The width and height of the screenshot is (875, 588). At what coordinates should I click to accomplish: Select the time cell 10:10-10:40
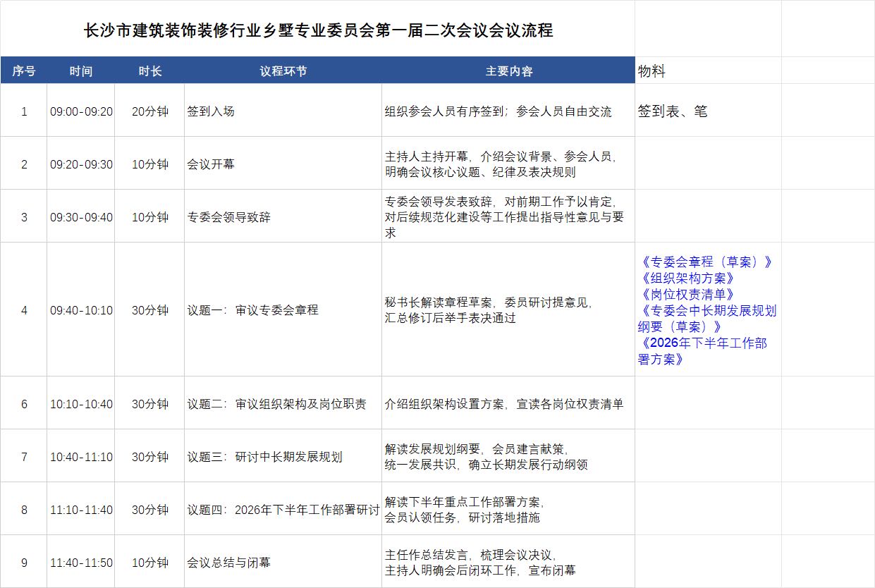[x=81, y=403]
